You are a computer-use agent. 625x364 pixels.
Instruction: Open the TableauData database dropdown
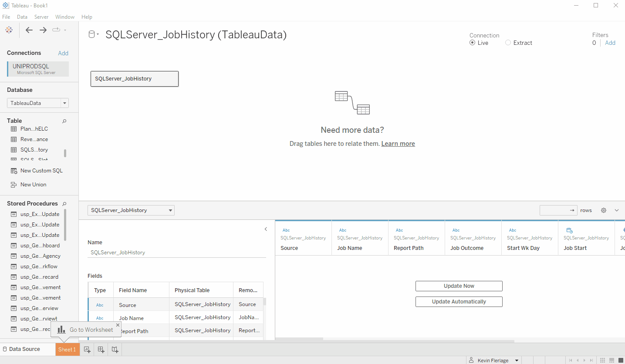click(38, 103)
